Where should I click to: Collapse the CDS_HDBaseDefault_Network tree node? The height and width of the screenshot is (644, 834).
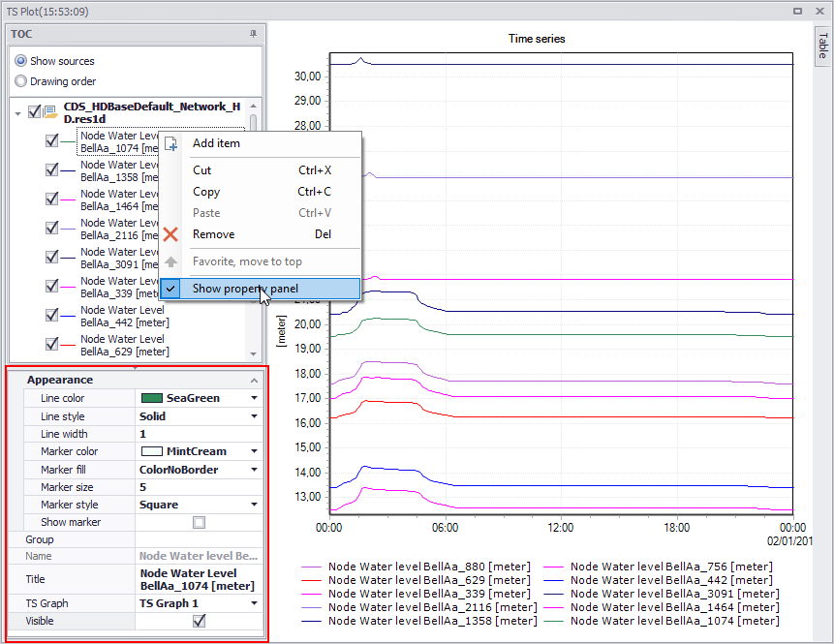click(18, 113)
